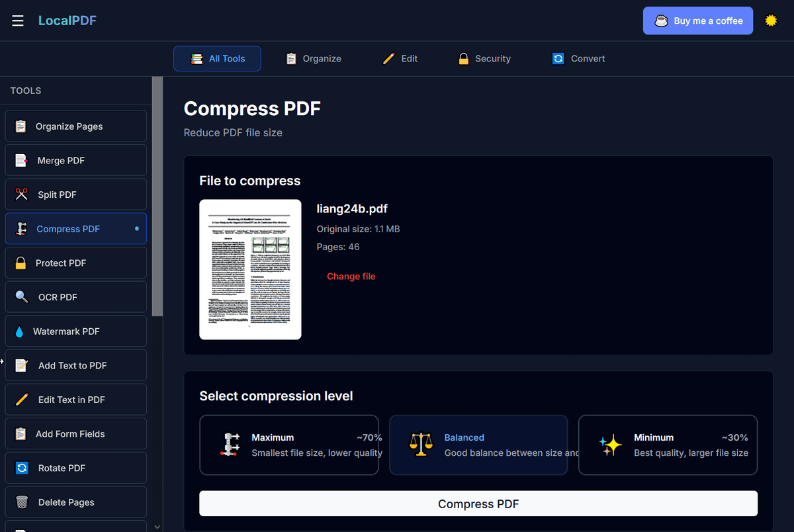The height and width of the screenshot is (532, 794).
Task: Open Rotate PDF tool
Action: (x=76, y=468)
